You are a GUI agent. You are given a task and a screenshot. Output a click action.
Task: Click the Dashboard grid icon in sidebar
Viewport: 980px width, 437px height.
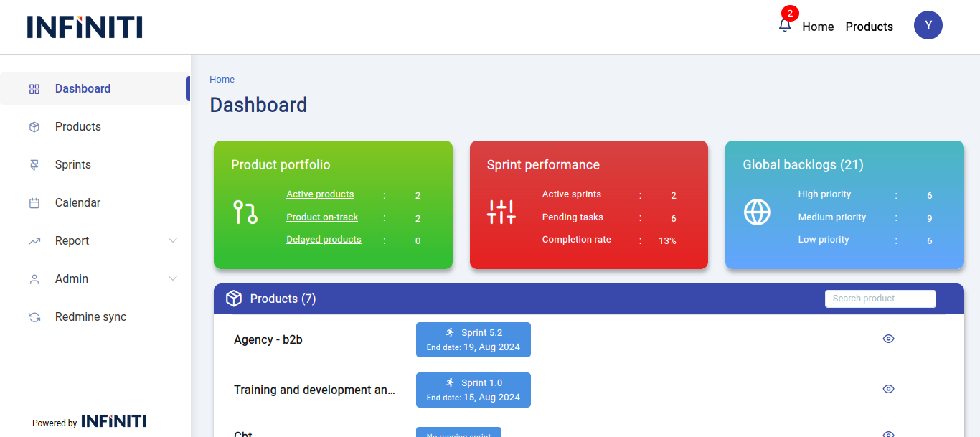34,89
